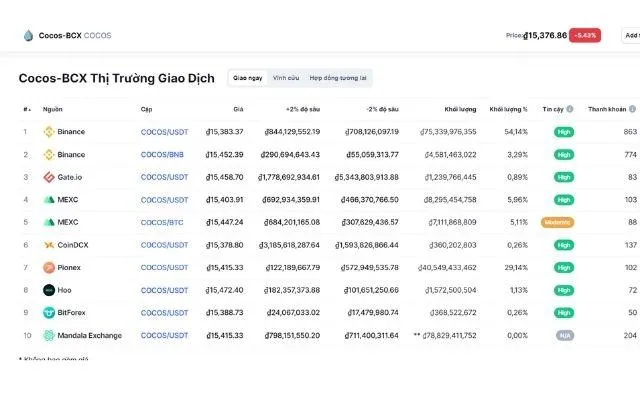Click volume ₫75,339,976,355
Screen dimensions: 640x400
click(x=448, y=132)
